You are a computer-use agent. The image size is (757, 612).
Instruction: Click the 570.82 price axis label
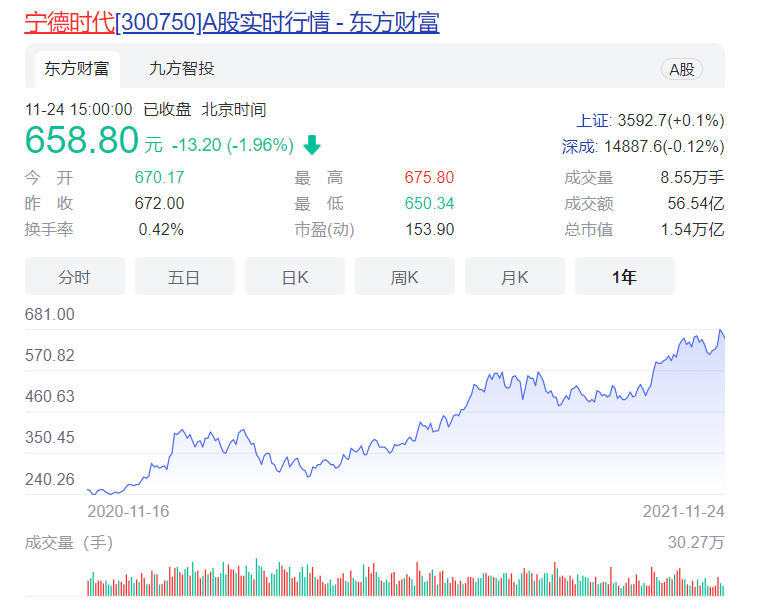point(50,355)
